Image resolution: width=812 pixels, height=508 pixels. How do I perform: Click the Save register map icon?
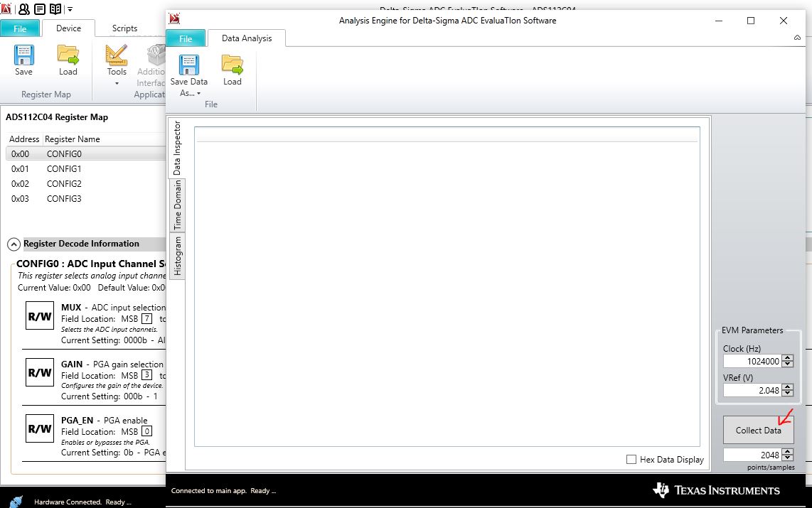pos(24,55)
